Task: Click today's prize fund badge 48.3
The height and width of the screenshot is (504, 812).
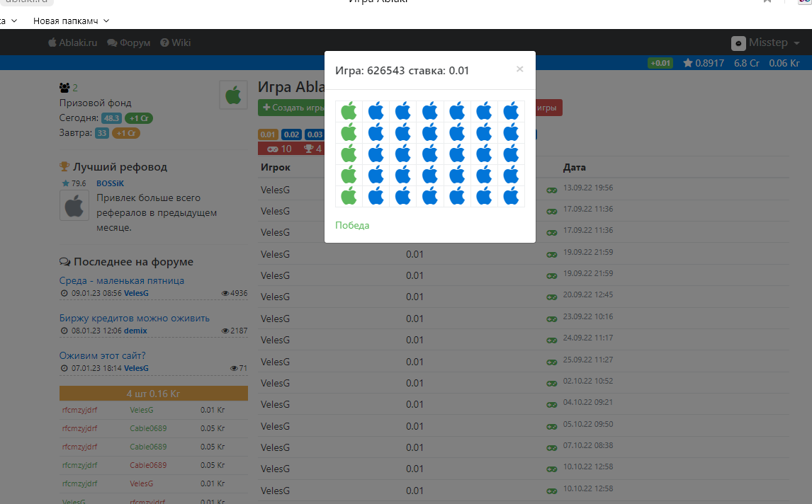Action: [111, 118]
